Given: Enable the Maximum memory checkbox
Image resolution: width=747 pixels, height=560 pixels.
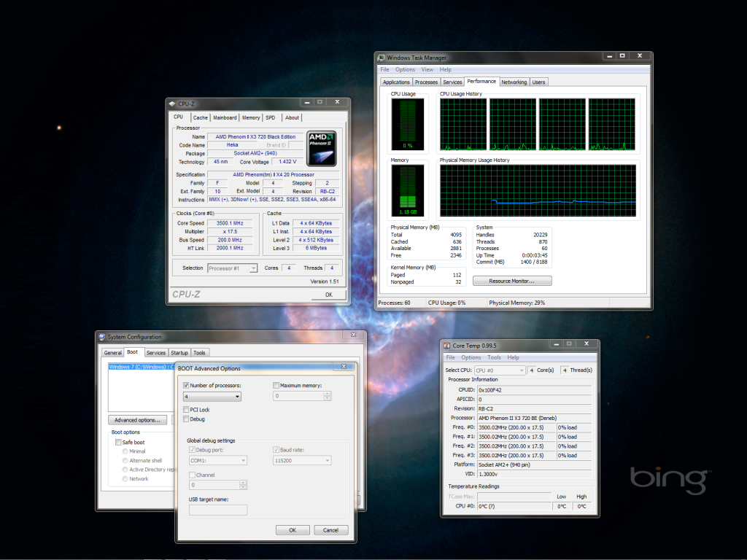Looking at the screenshot, I should (x=276, y=385).
